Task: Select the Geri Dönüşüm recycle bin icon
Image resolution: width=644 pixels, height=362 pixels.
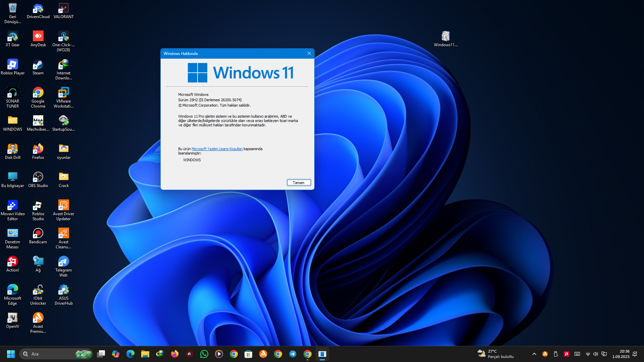Action: [13, 13]
